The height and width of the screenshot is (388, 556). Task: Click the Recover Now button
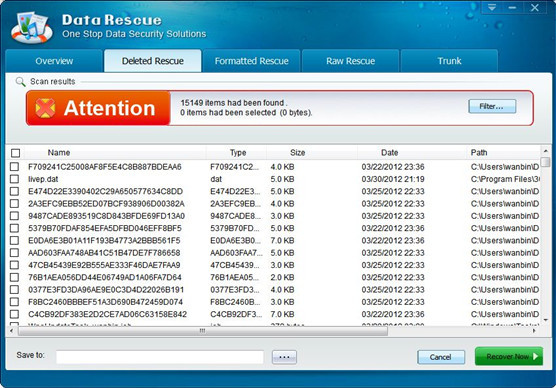[509, 356]
